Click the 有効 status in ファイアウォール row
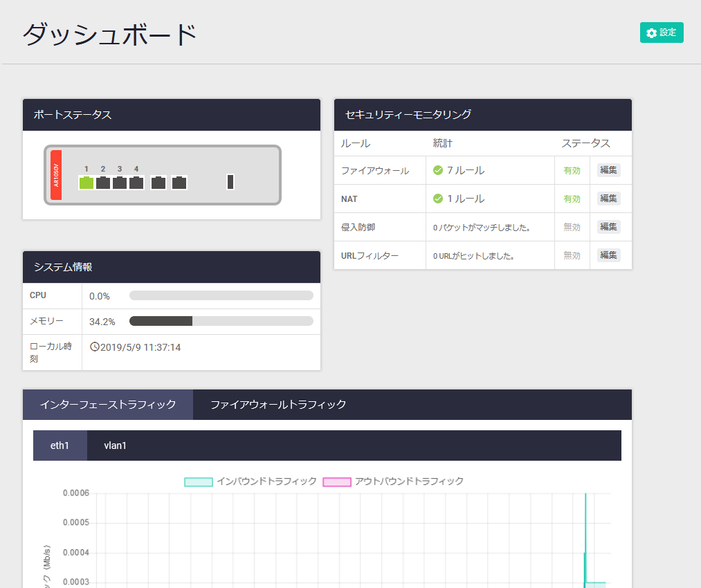Screen dimensions: 701x588 [572, 171]
